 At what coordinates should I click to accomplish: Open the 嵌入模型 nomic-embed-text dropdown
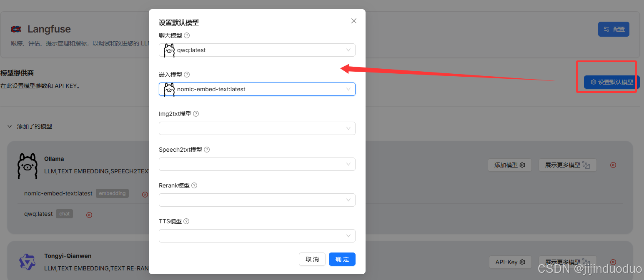257,89
